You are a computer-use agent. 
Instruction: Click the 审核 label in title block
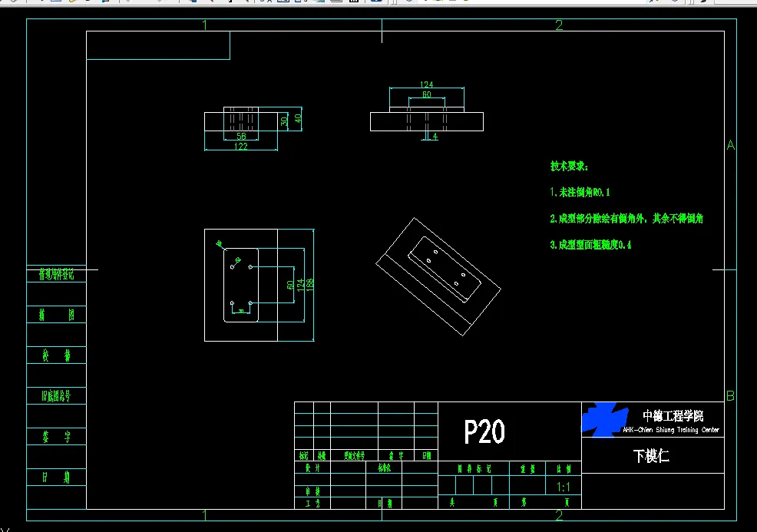click(312, 491)
